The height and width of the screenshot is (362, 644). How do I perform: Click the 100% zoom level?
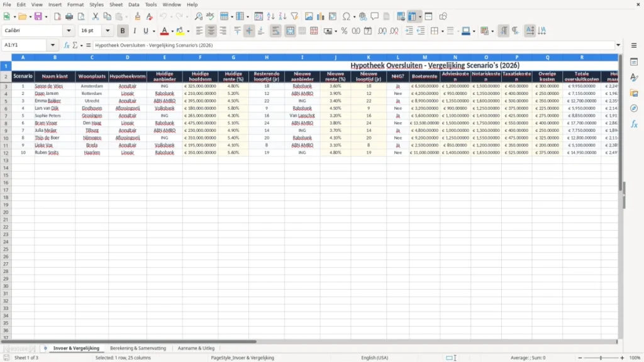635,358
